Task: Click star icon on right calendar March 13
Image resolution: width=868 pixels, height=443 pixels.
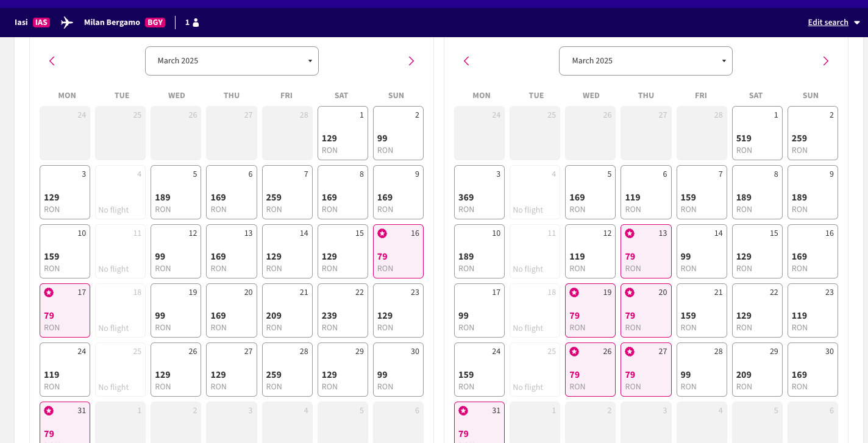Action: (630, 233)
